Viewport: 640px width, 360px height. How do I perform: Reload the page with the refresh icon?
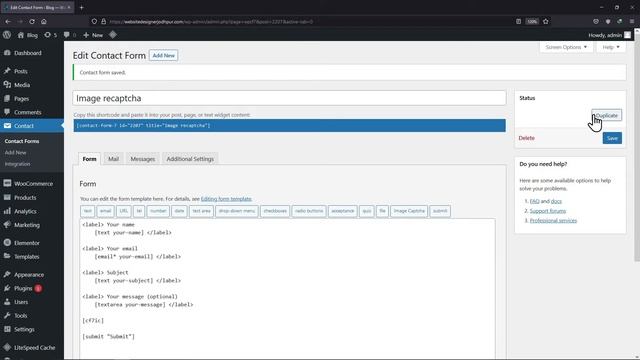[32, 21]
